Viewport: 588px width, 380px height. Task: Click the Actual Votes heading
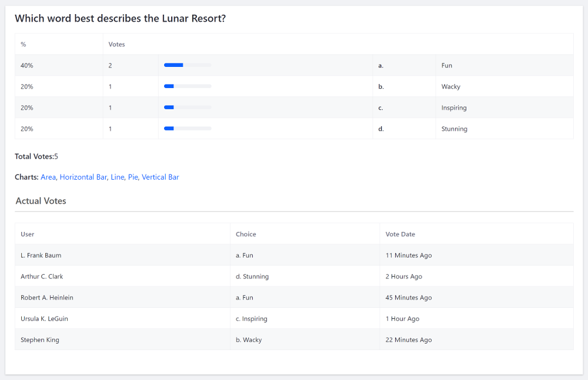point(41,201)
